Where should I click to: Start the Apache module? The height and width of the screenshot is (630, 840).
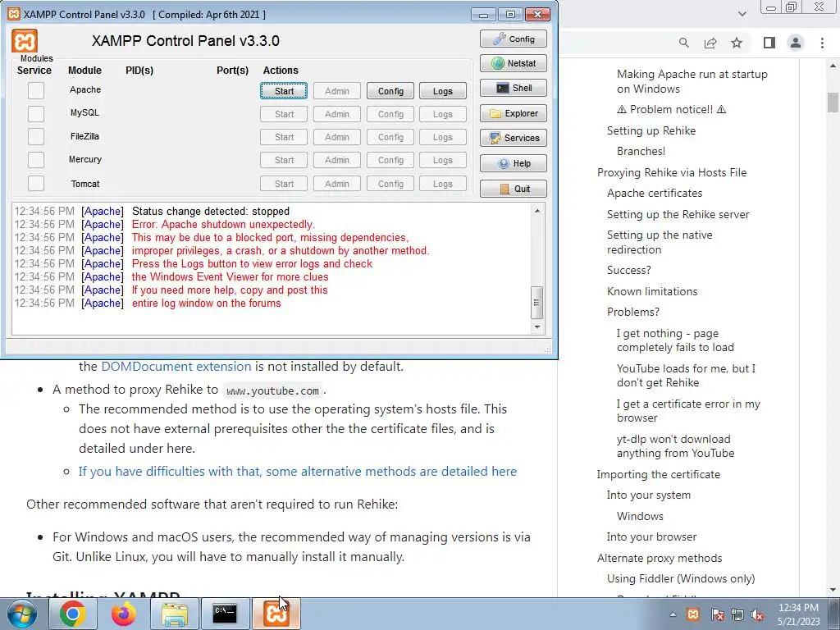[284, 91]
